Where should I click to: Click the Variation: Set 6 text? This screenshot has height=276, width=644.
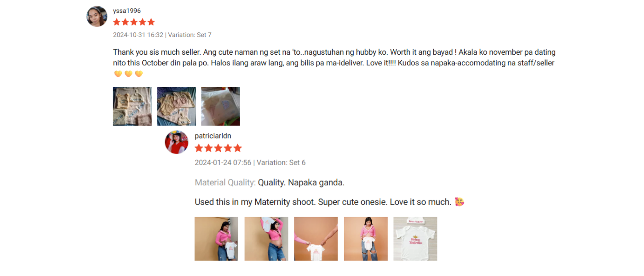point(281,162)
